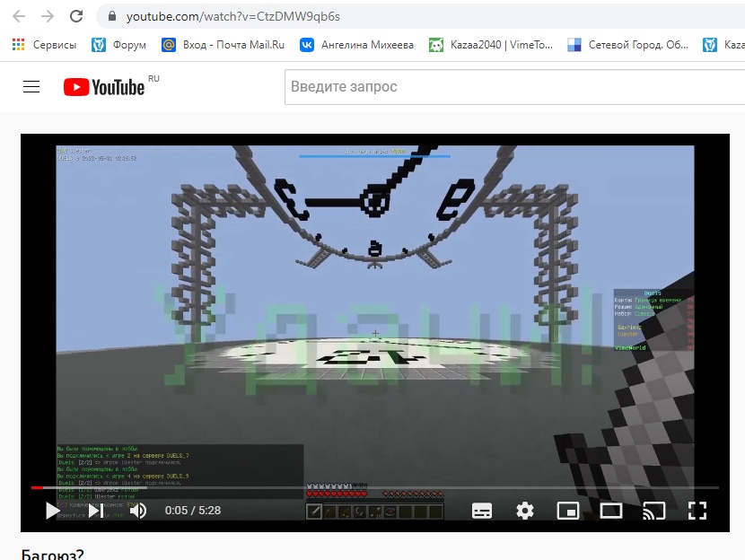Open video settings gear menu
This screenshot has width=745, height=560.
click(x=525, y=511)
